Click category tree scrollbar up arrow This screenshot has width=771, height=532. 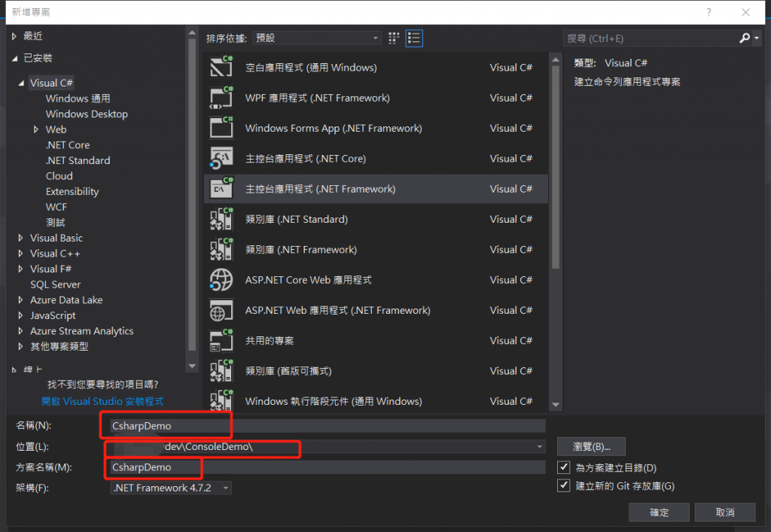192,33
